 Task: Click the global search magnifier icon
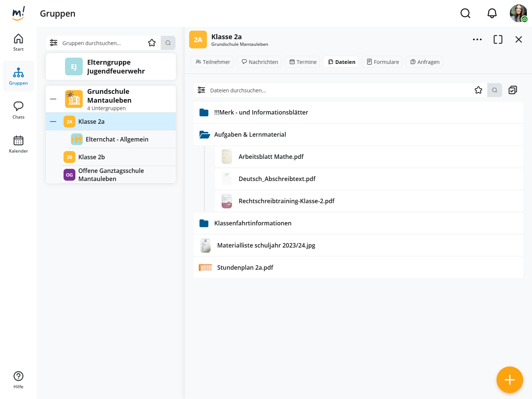(465, 14)
